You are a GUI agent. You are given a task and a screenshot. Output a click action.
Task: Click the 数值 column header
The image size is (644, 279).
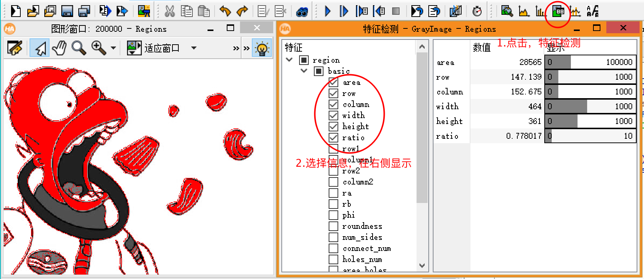point(482,47)
